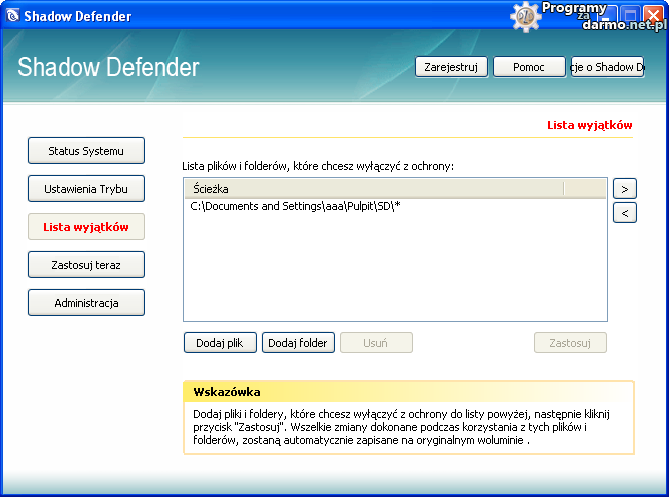Close the Shadow Defender window
This screenshot has width=669, height=497.
click(x=653, y=15)
